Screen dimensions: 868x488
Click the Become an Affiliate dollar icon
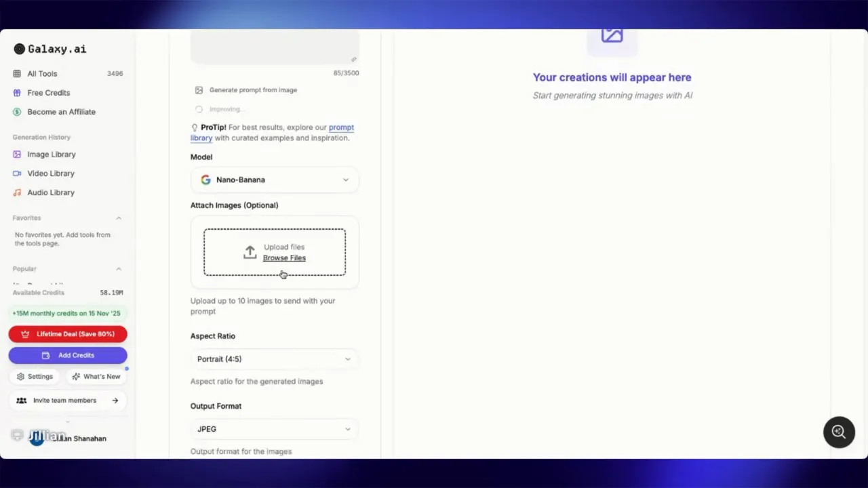pos(16,111)
